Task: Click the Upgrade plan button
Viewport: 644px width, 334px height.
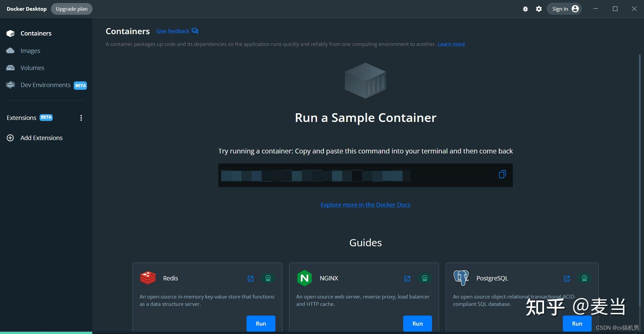Action: pos(71,9)
